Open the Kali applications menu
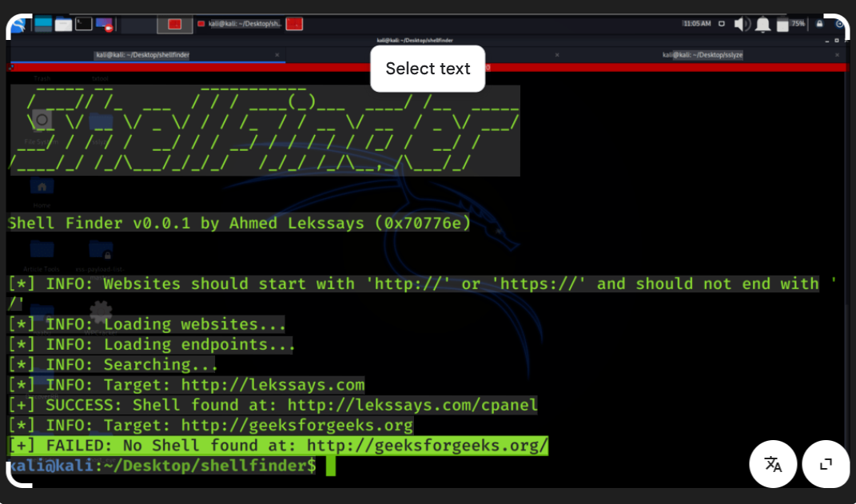This screenshot has width=856, height=504. click(x=19, y=25)
